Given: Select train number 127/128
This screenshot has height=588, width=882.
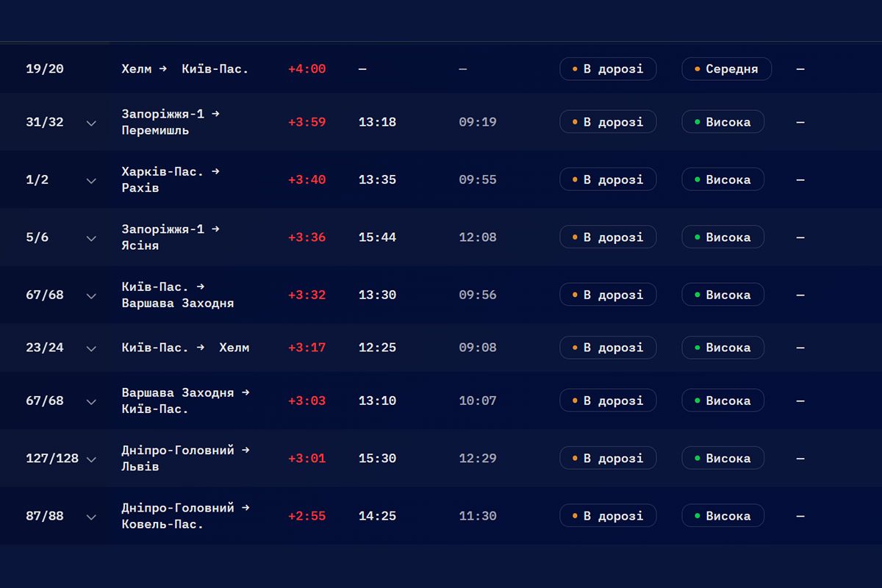Looking at the screenshot, I should [x=52, y=459].
